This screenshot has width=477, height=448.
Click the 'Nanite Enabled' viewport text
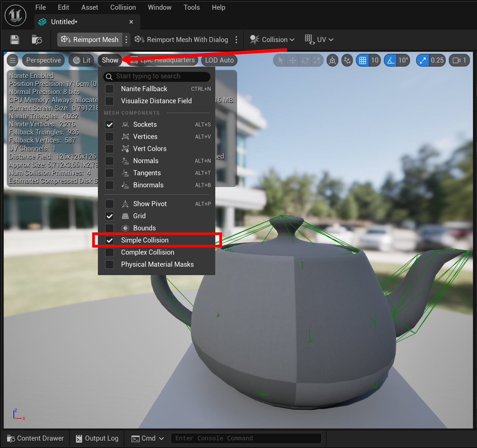(x=31, y=76)
